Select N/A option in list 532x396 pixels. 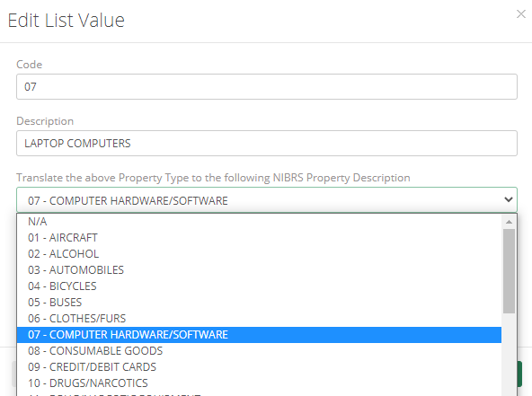point(259,222)
